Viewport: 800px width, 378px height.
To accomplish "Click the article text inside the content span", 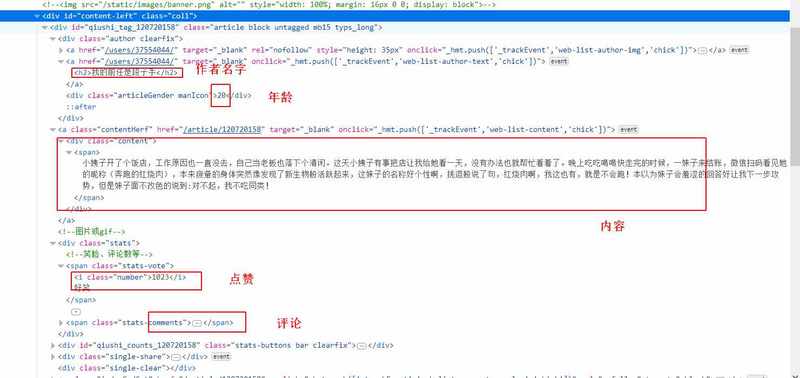I will [x=435, y=174].
